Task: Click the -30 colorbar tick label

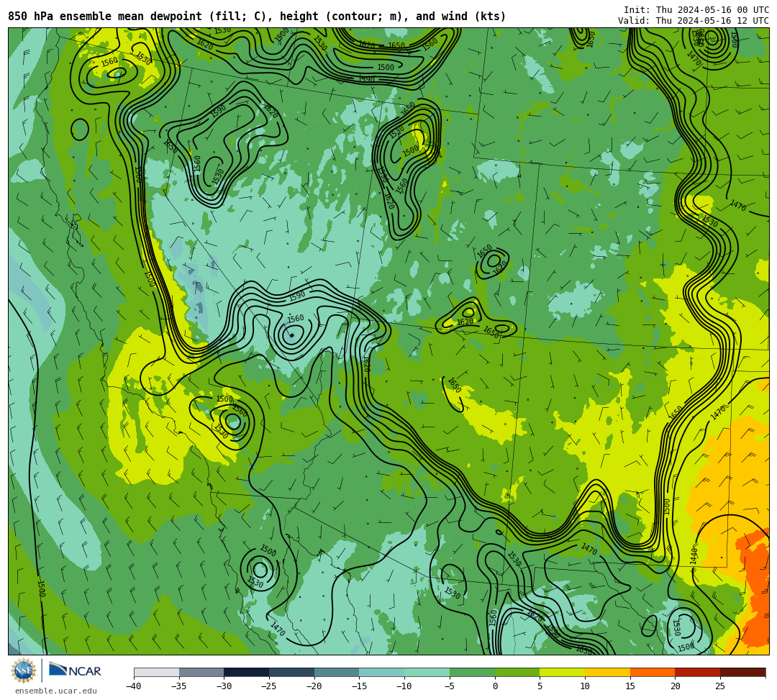Action: [224, 686]
